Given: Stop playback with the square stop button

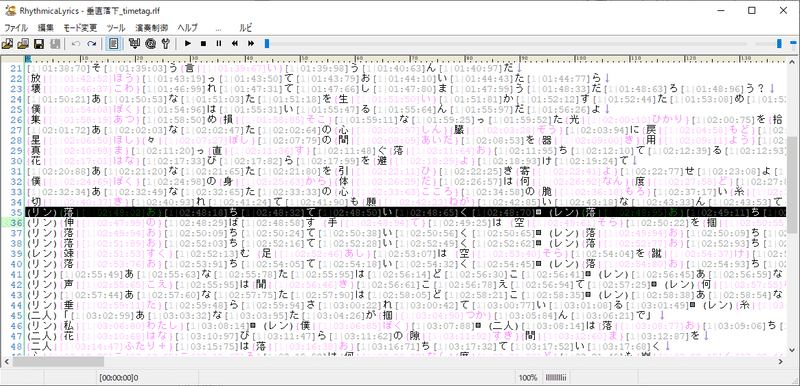Looking at the screenshot, I should point(203,44).
